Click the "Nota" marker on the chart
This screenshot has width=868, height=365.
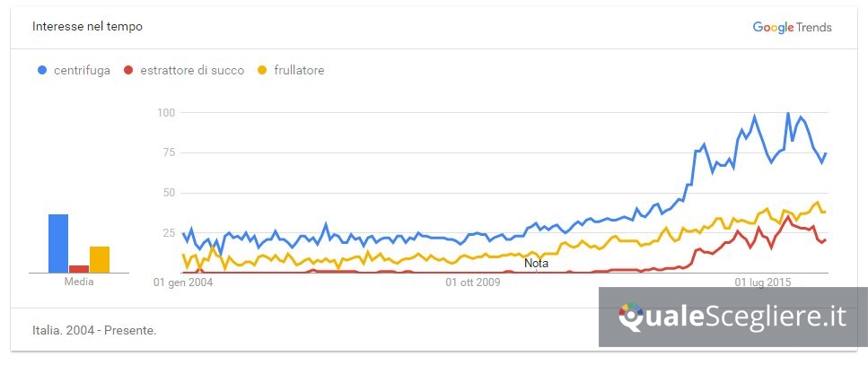(x=536, y=264)
